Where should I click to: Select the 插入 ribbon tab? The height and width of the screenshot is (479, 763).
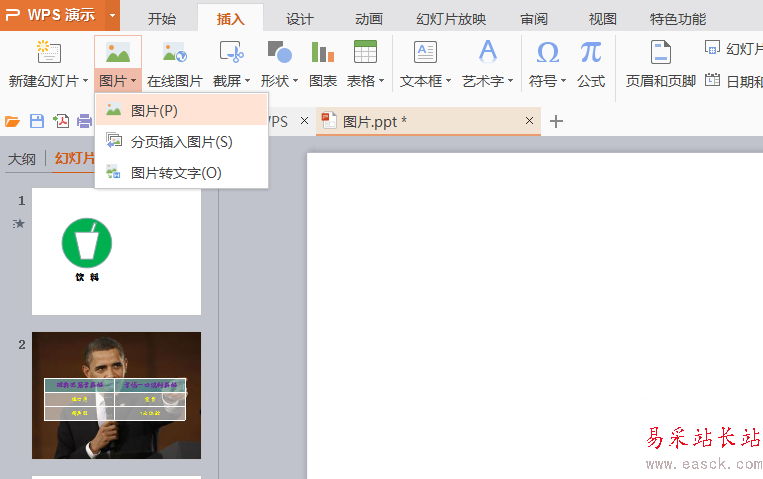[x=231, y=18]
